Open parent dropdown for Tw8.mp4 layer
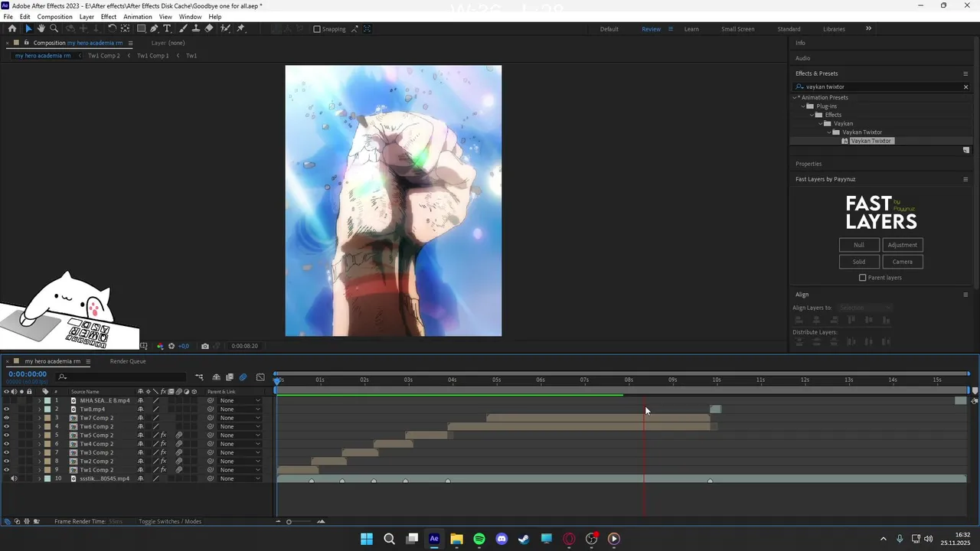Viewport: 980px width, 551px height. pyautogui.click(x=240, y=409)
